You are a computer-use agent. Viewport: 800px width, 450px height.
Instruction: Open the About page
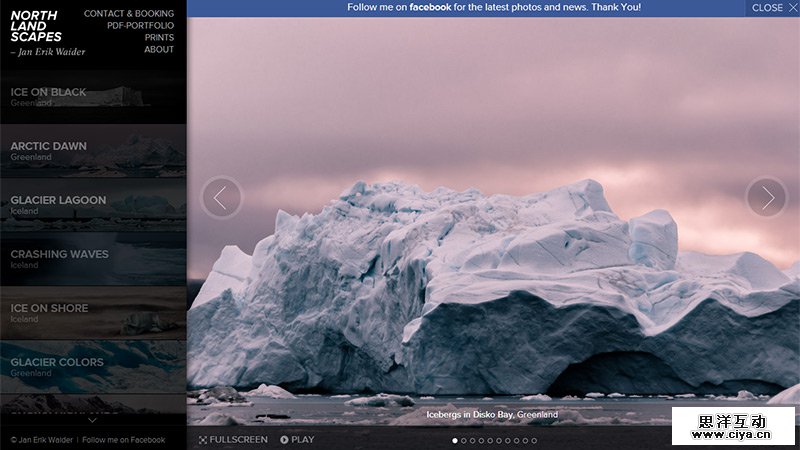pos(159,49)
